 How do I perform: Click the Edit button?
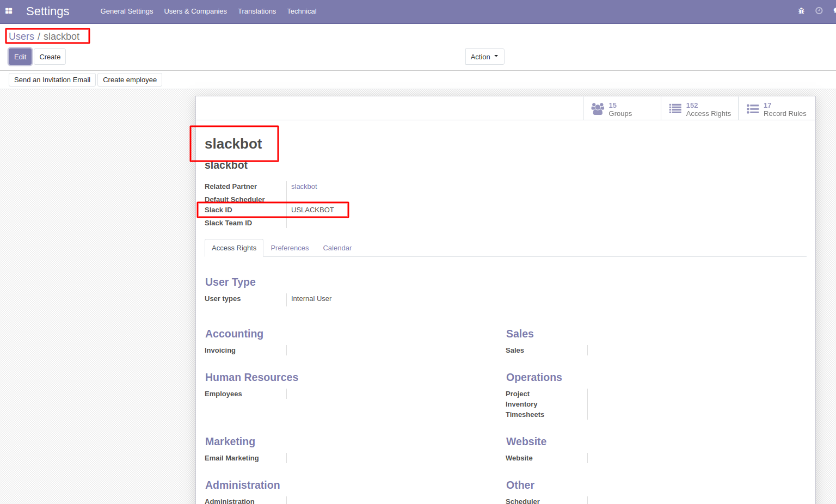point(20,57)
